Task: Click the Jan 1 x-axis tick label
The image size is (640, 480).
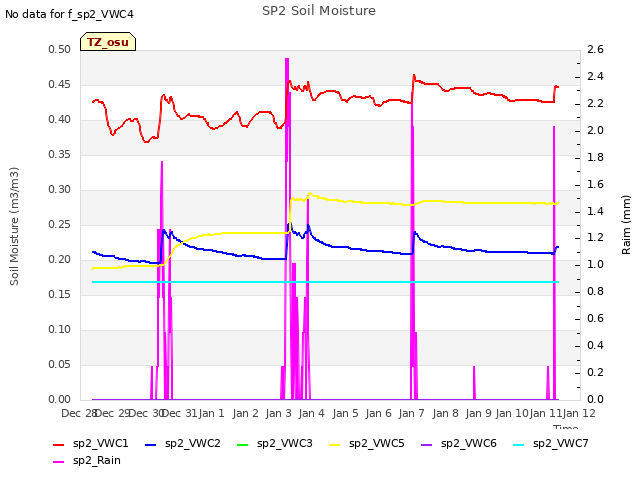Action: click(x=211, y=413)
